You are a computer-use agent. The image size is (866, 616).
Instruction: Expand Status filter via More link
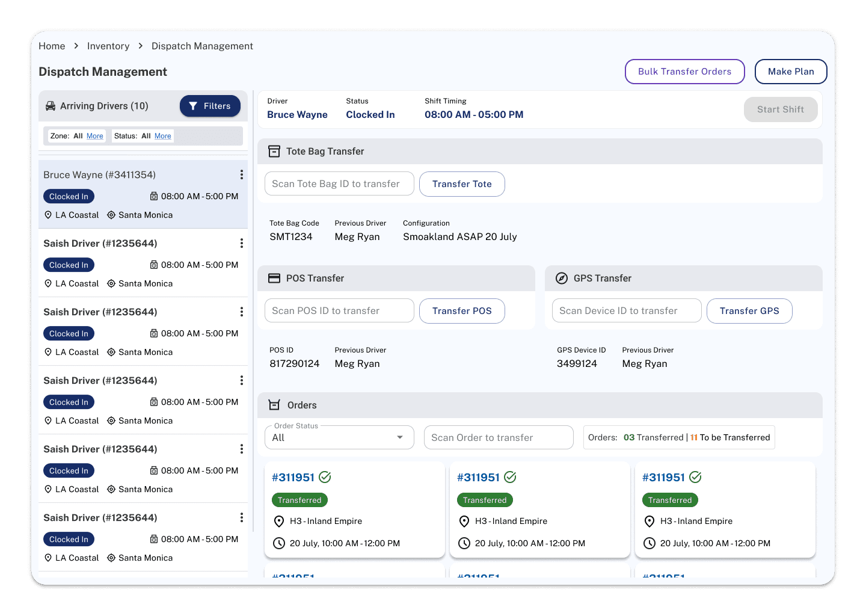point(163,136)
